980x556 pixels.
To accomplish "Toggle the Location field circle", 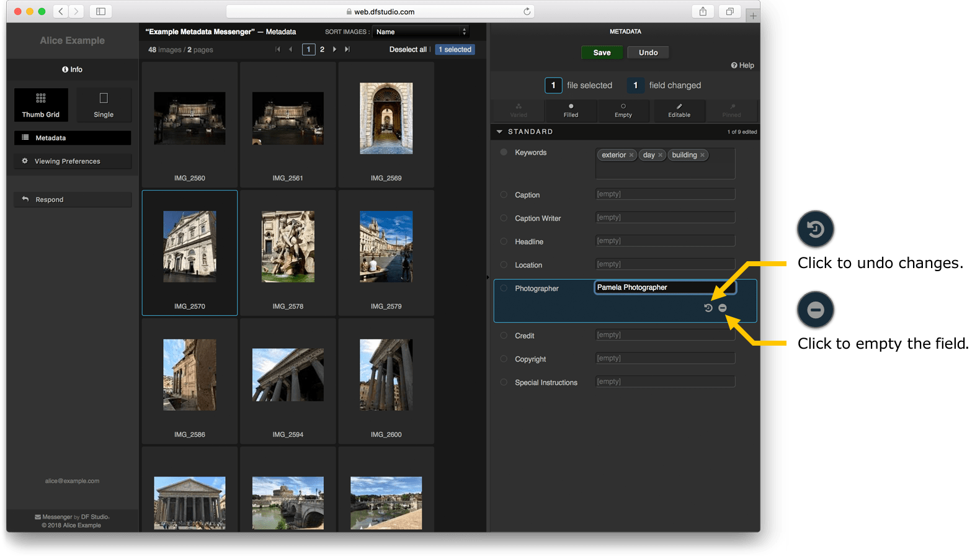I will [504, 264].
